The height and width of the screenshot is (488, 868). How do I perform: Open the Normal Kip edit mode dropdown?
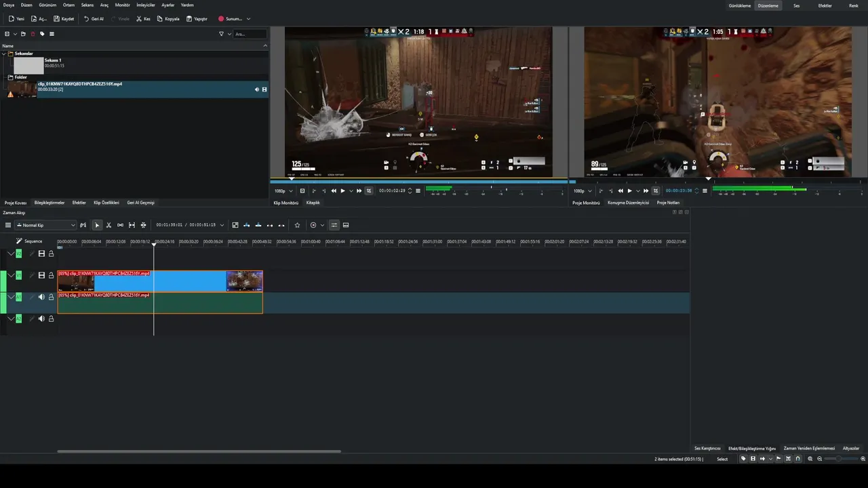pos(45,225)
